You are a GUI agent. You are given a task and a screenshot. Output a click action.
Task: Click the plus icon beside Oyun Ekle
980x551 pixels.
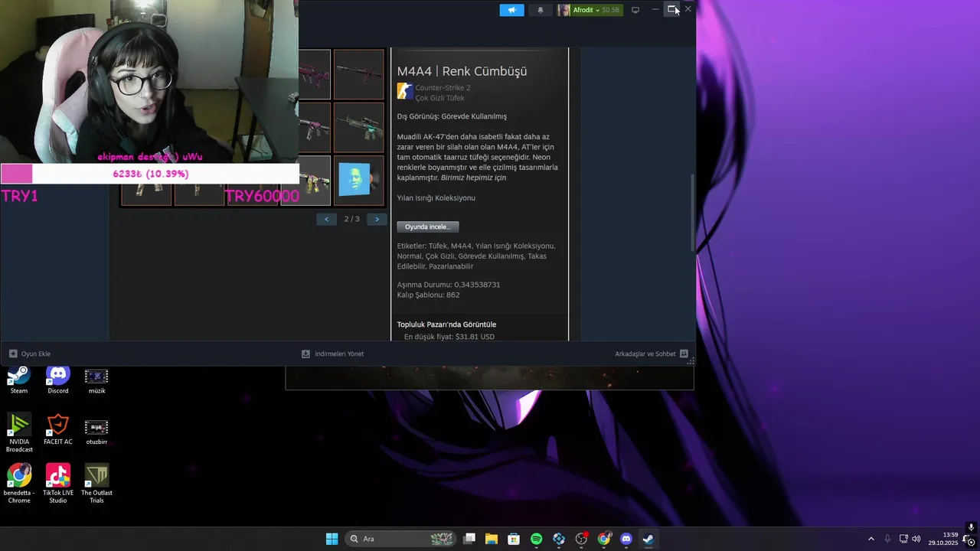(13, 354)
